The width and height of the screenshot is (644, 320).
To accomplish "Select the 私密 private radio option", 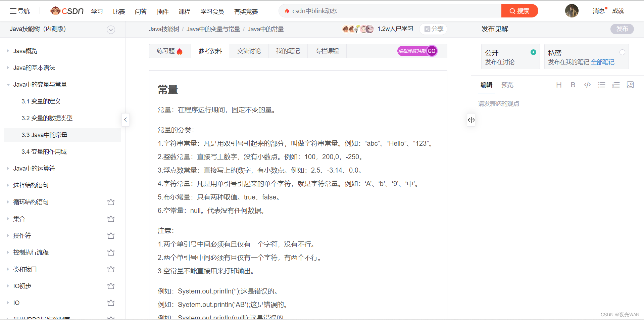I will [622, 52].
